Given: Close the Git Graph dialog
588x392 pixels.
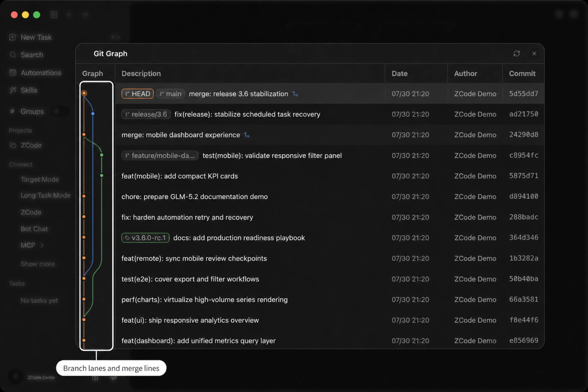Looking at the screenshot, I should tap(534, 53).
